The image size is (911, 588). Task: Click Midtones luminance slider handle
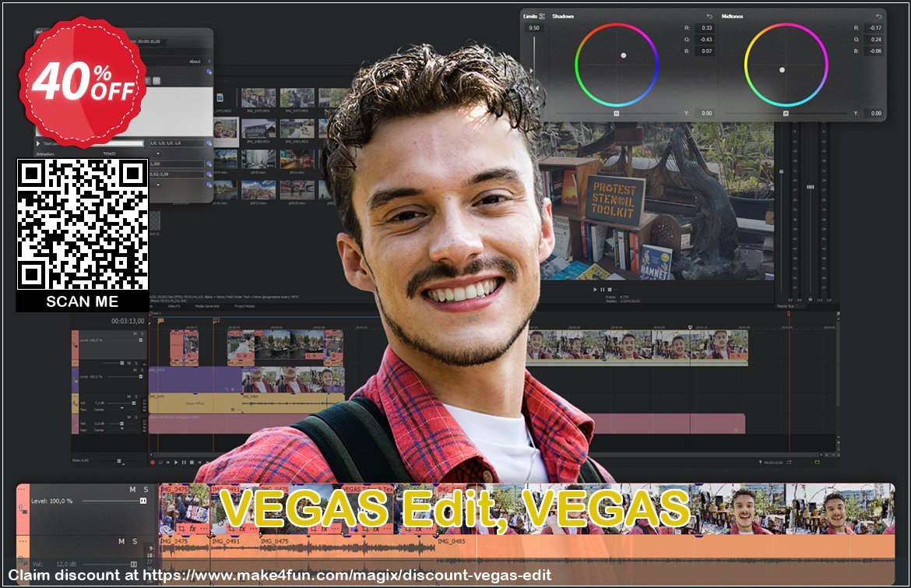786,113
